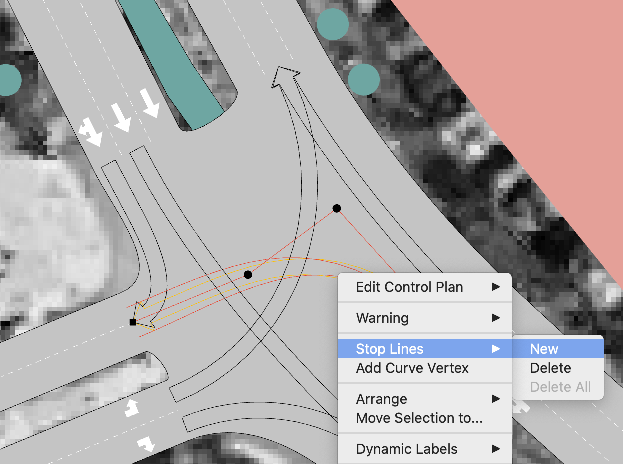Select the upper black vertex point near the red line
The width and height of the screenshot is (623, 464).
pos(337,208)
